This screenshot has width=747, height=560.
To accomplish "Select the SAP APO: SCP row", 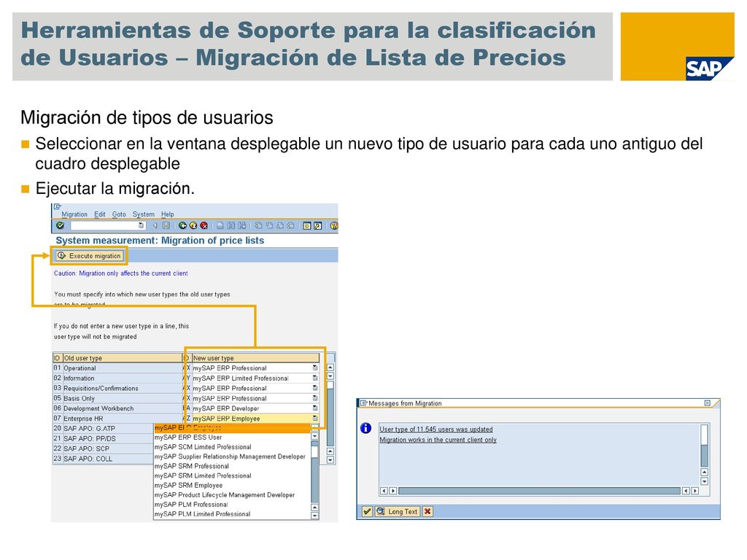I will pos(103,448).
